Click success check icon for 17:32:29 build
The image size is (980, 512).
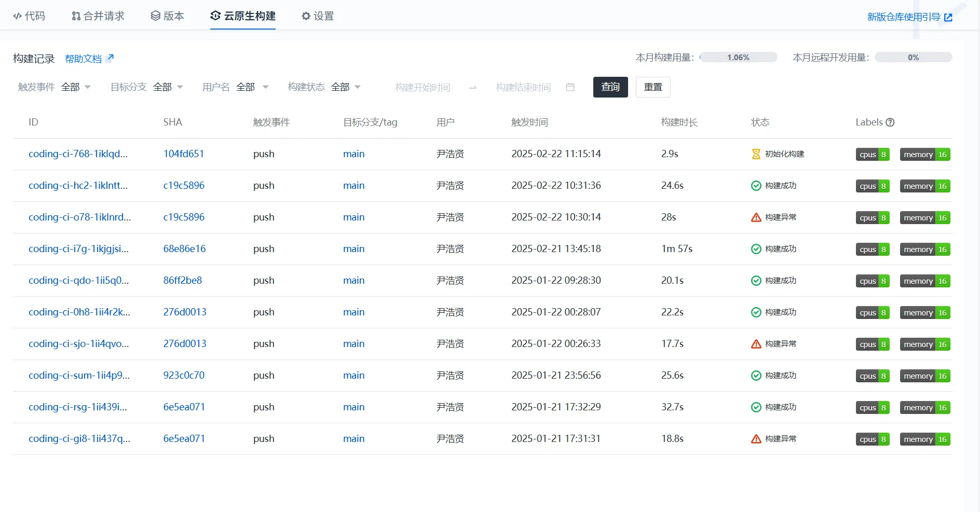coord(756,407)
